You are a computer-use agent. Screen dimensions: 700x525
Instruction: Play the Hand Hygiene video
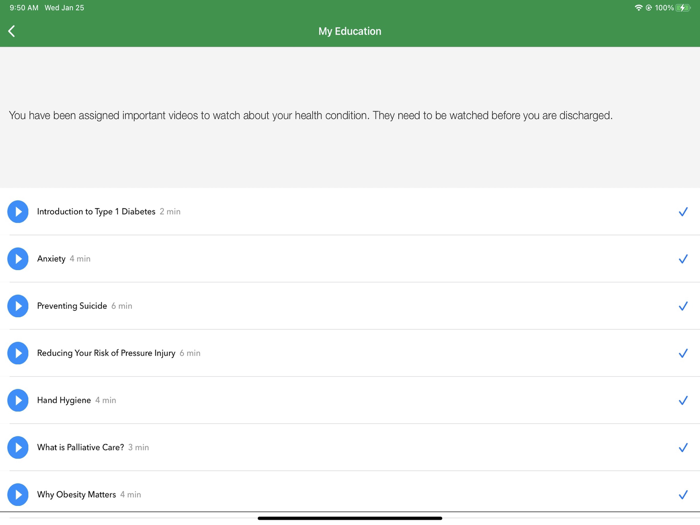click(18, 400)
